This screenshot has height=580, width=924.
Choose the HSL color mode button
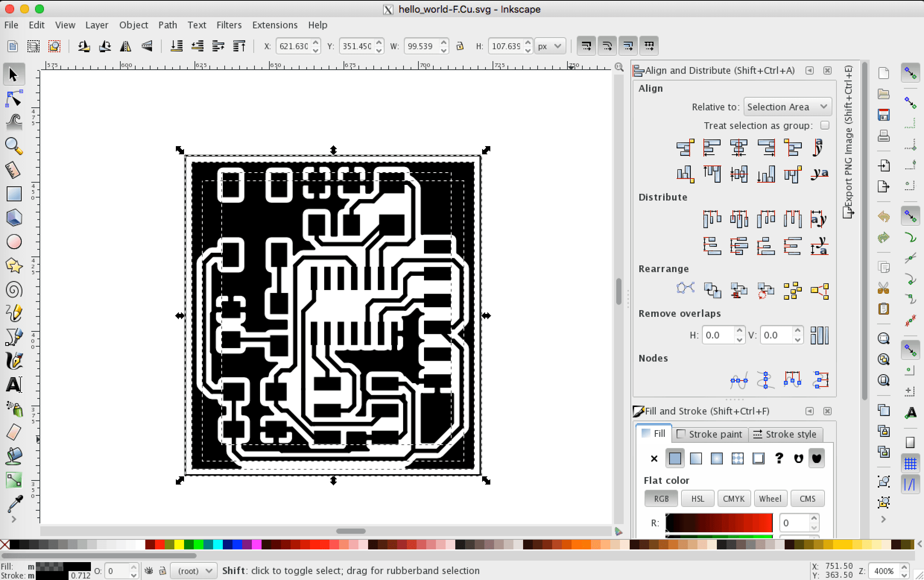pyautogui.click(x=697, y=498)
